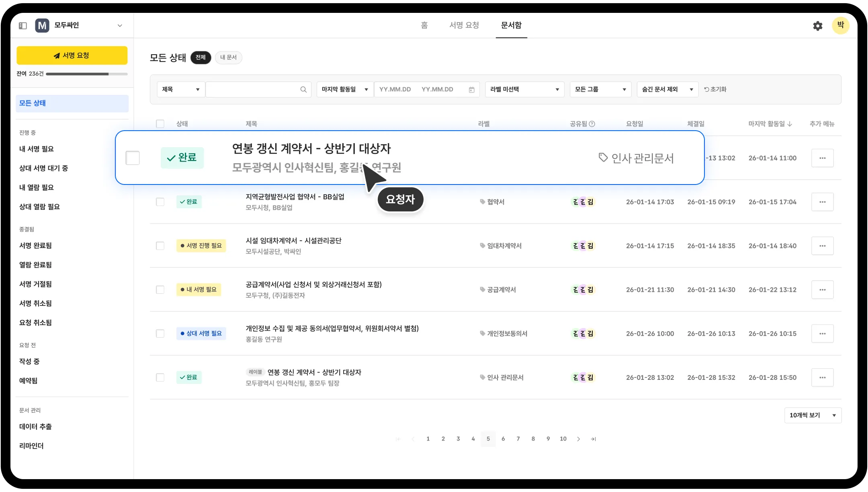Click the shared member avatars on 공급계약서 row
868x492 pixels.
582,289
